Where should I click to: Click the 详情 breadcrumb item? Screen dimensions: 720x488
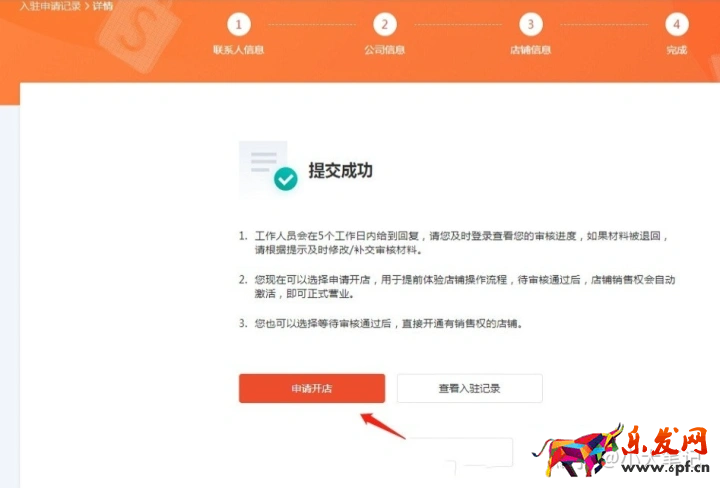(102, 6)
